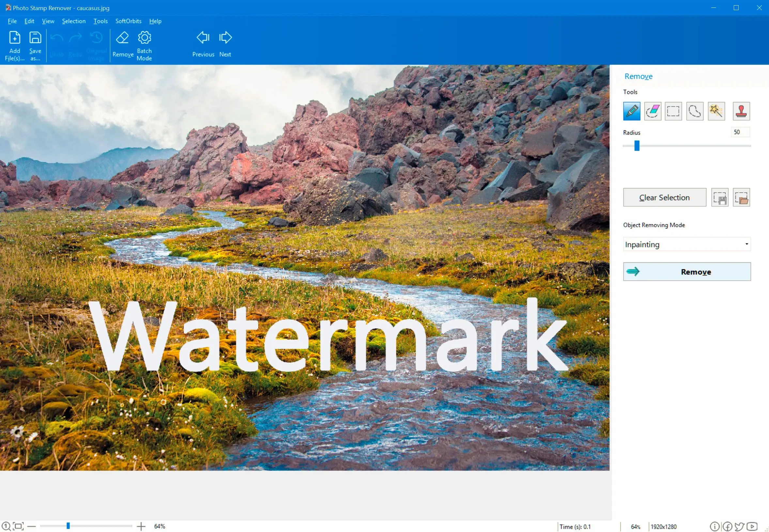Viewport: 769px width, 532px height.
Task: Select the Eraser selection tool
Action: (653, 111)
